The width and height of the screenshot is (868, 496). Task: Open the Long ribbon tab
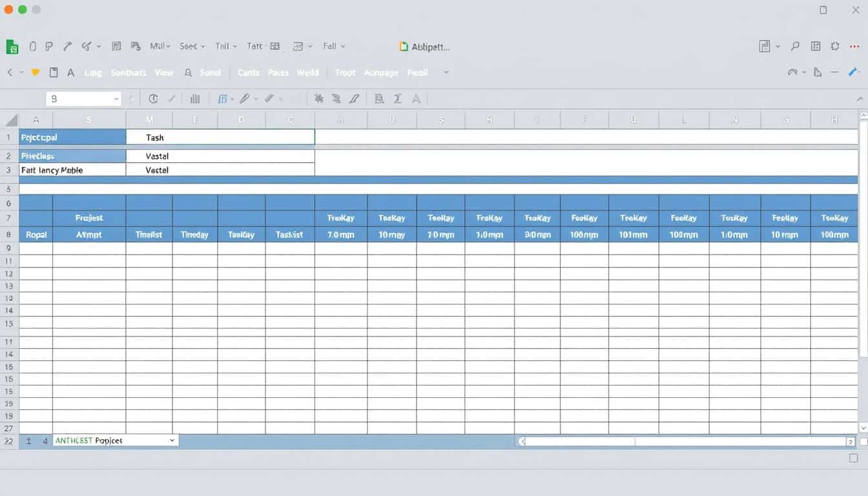tap(93, 73)
